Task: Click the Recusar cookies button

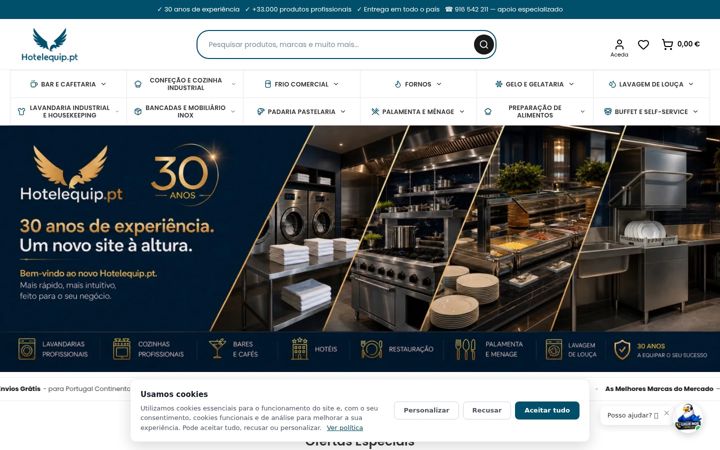Action: click(x=487, y=410)
